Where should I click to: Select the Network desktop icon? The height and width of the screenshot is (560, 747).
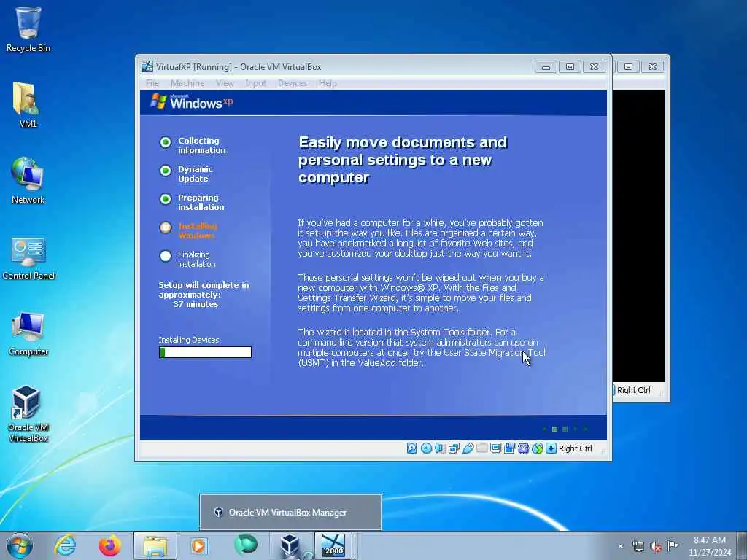28,181
